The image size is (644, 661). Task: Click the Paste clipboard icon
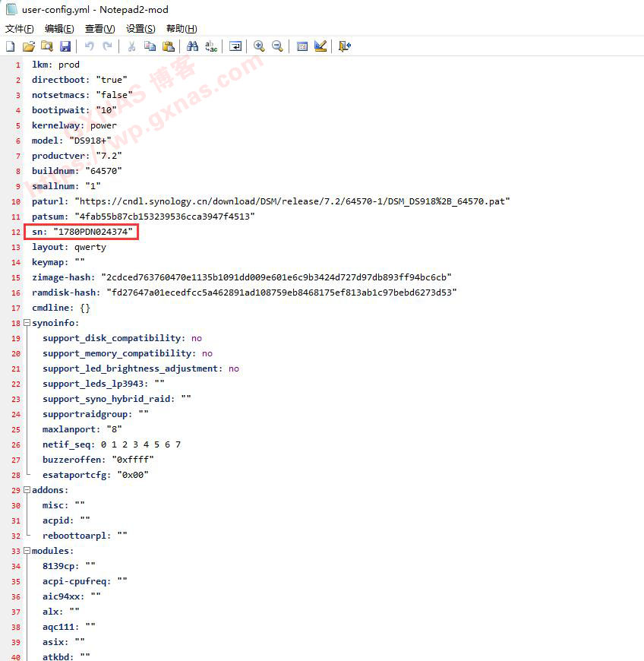[168, 46]
